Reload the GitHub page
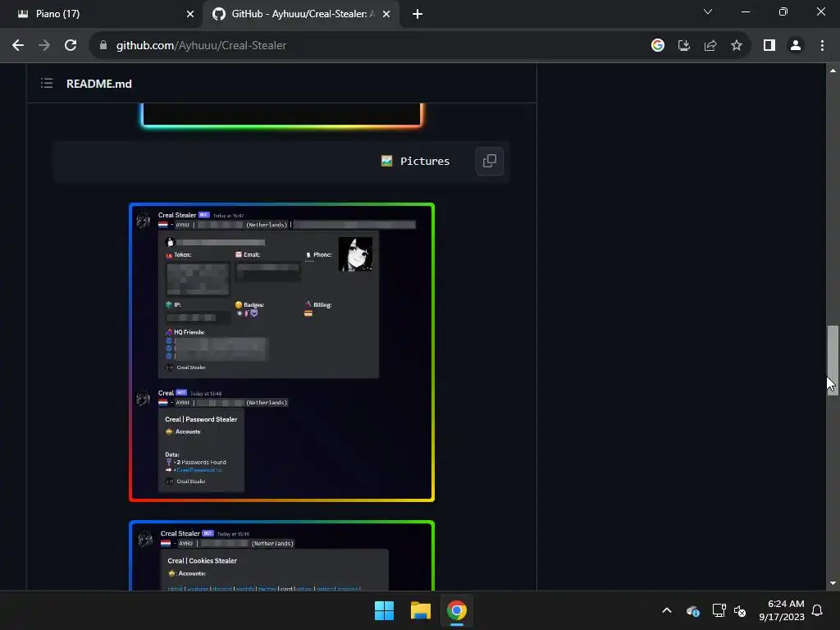The image size is (840, 630). (71, 46)
